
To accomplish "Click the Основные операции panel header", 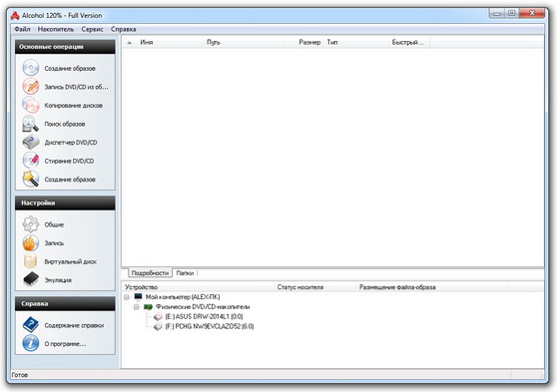I will pyautogui.click(x=65, y=47).
